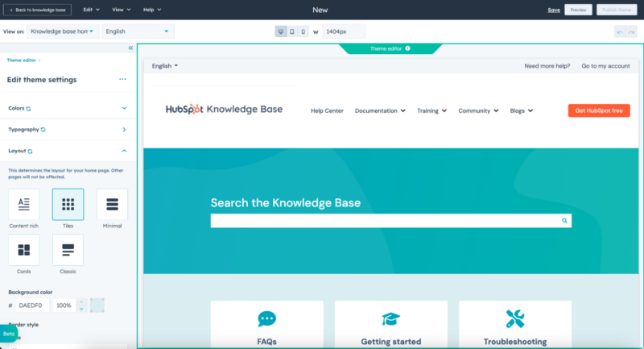Screen dimensions: 644x349
Task: Click Back to knowledge base button
Action: (37, 10)
